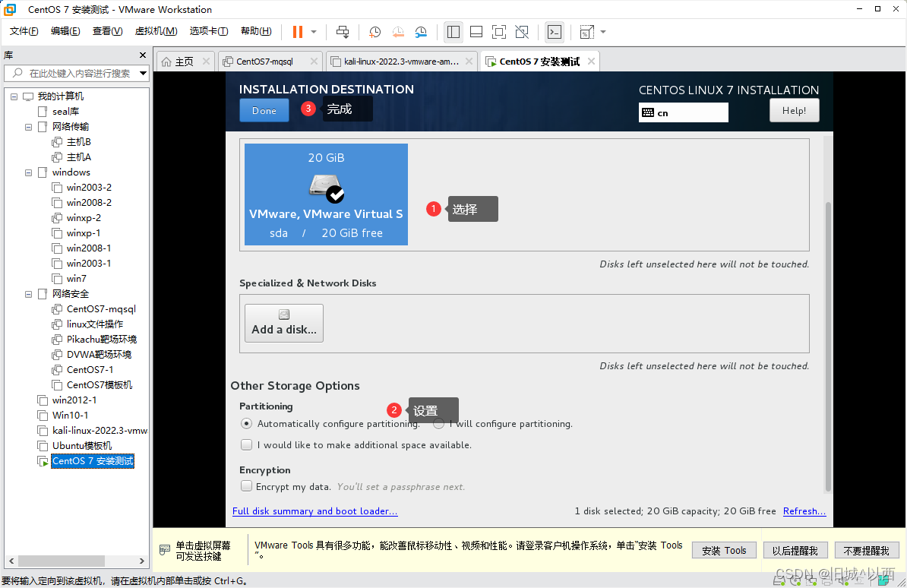Screen dimensions: 907x588
Task: Click the Help! button
Action: (795, 111)
